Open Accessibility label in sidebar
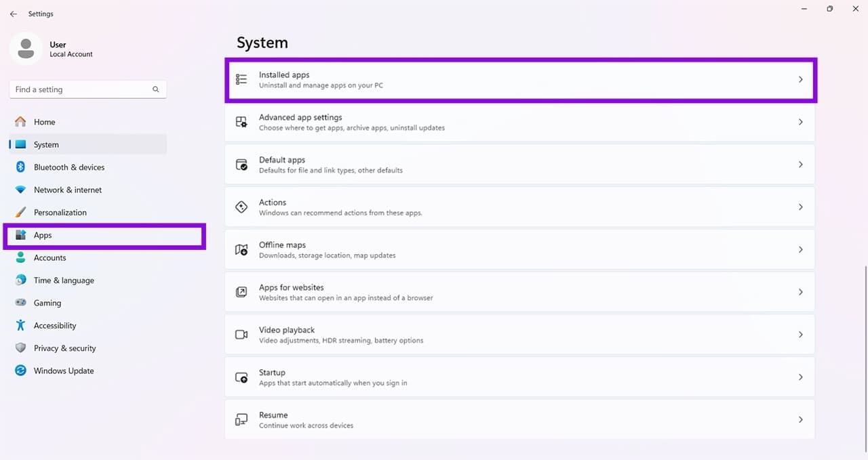This screenshot has height=460, width=868. point(55,325)
